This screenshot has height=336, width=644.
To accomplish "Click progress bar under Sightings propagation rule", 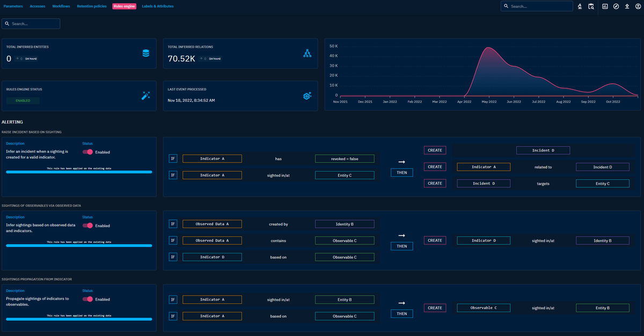I will click(79, 319).
